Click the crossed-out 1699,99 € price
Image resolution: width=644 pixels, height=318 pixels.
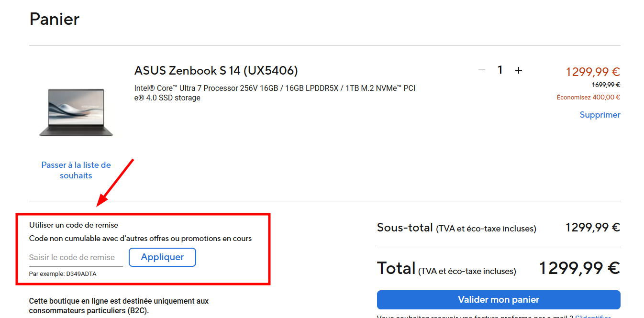(606, 85)
